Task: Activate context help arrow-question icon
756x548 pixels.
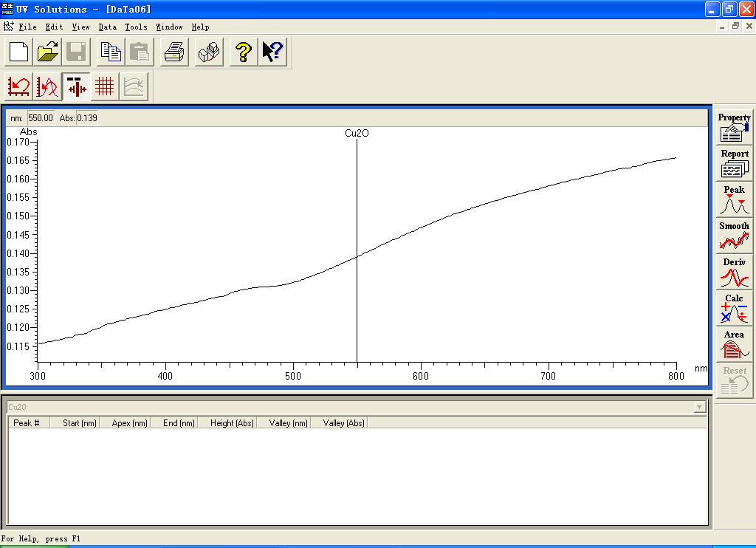Action: [272, 52]
